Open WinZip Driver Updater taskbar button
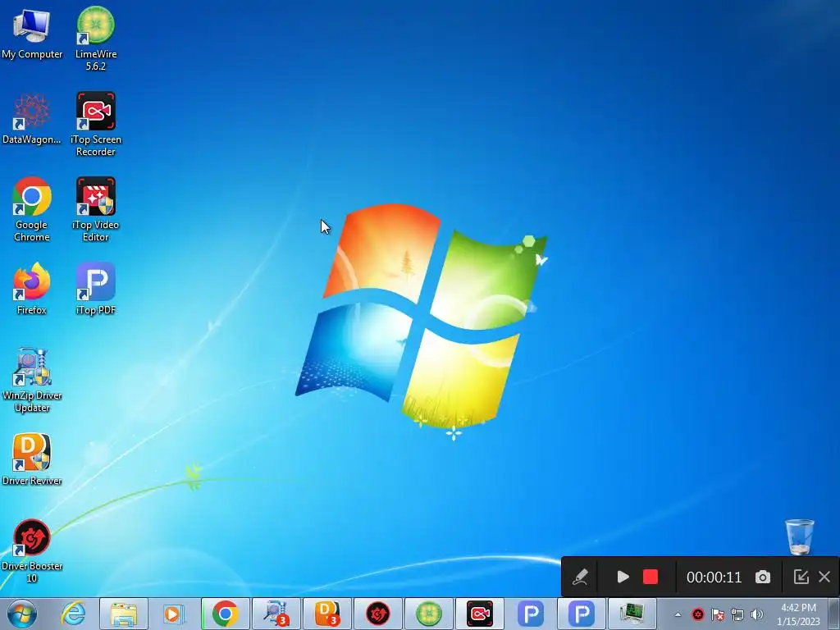Viewport: 840px width, 630px height. (276, 614)
